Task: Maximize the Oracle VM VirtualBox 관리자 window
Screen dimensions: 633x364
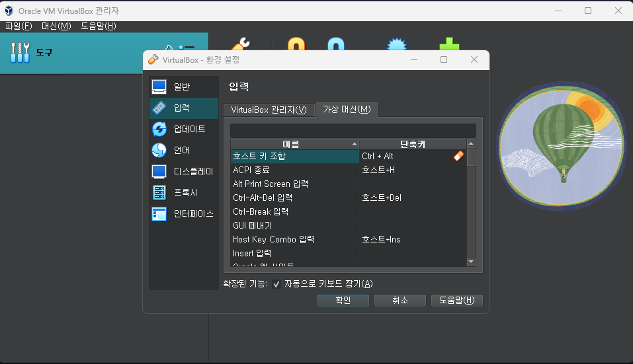Action: (x=588, y=11)
